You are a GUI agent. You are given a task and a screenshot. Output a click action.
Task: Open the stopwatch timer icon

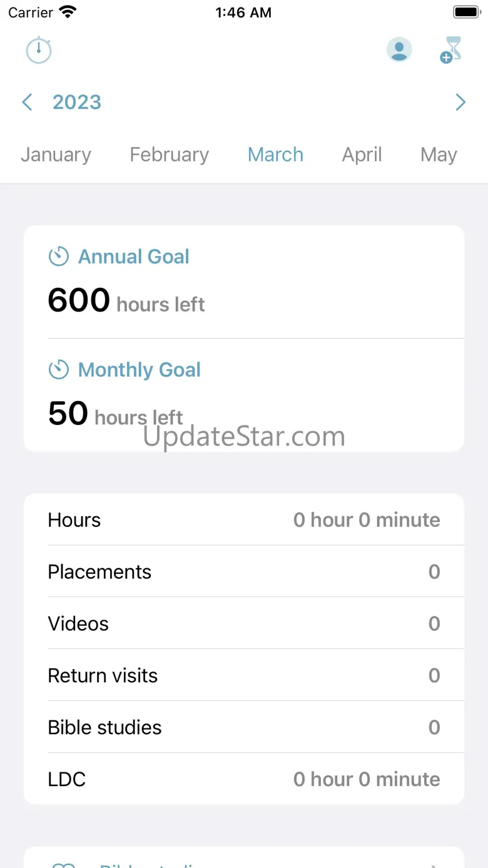point(39,50)
